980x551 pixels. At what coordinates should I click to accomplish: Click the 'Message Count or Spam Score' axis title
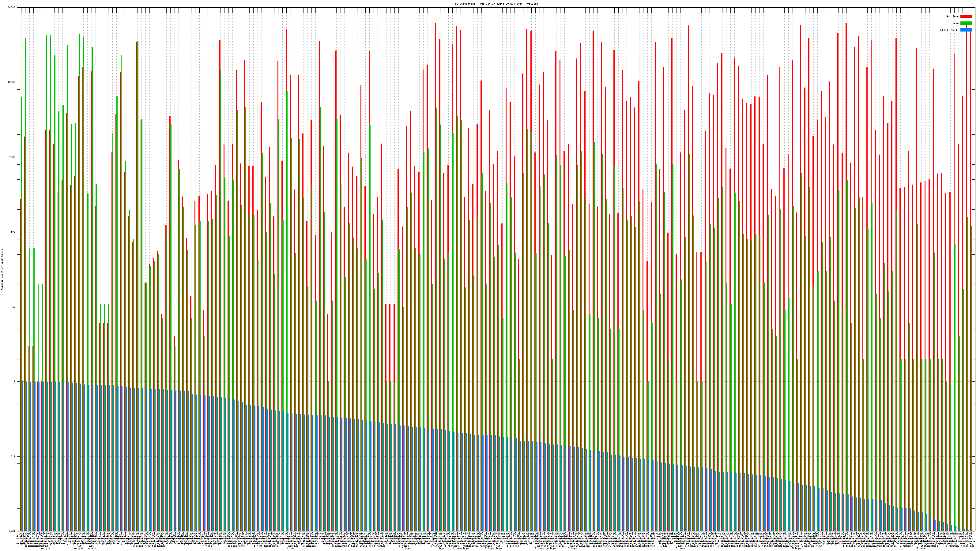pos(2,270)
